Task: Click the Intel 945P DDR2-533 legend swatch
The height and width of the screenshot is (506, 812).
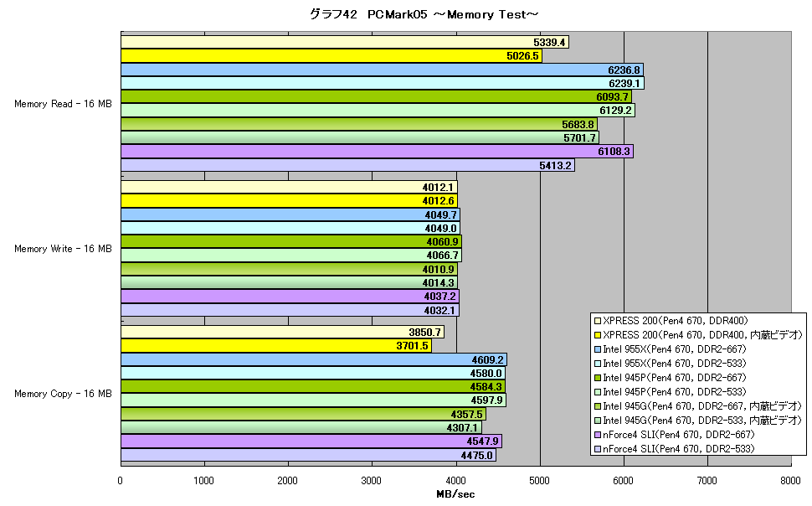Action: click(597, 392)
